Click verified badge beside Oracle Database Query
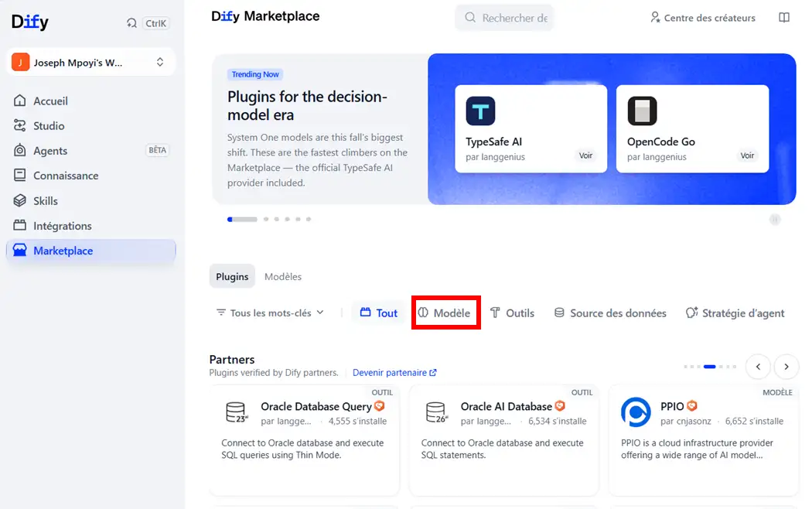 (x=380, y=406)
